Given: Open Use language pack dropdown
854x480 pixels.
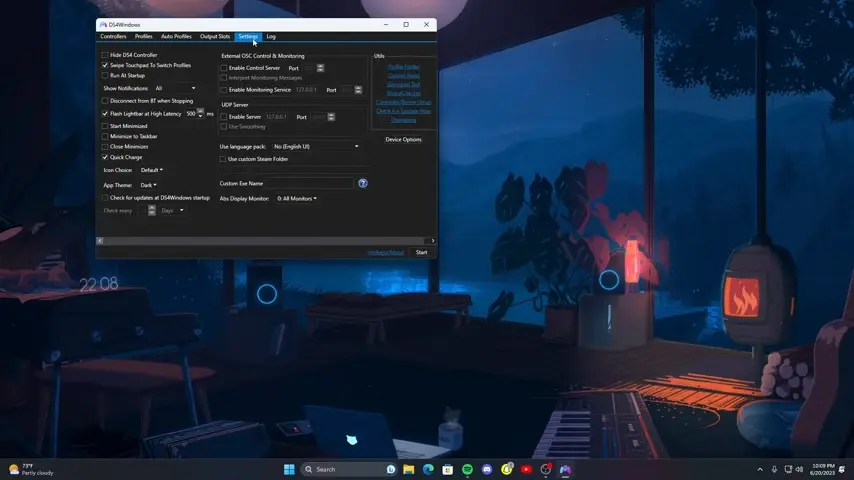Looking at the screenshot, I should click(316, 147).
